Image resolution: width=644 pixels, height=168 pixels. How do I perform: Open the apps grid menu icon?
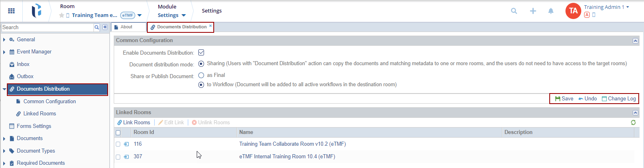coord(11,11)
